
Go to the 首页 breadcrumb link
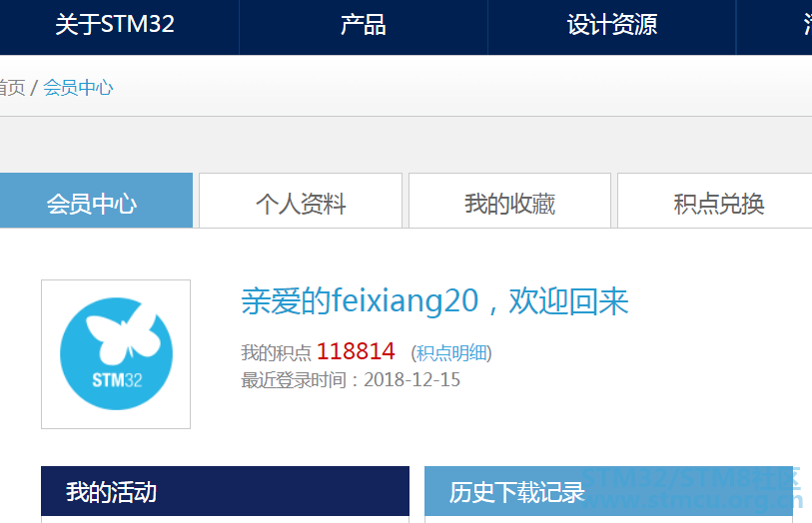[12, 88]
